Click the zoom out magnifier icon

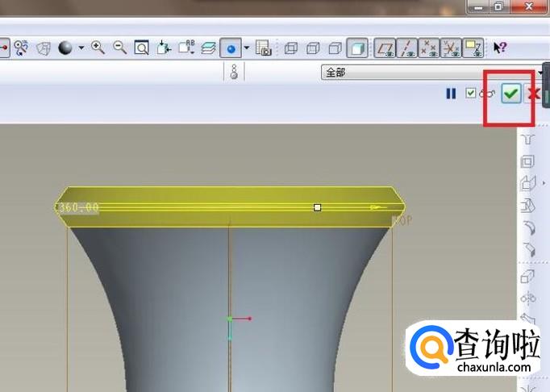click(x=120, y=48)
